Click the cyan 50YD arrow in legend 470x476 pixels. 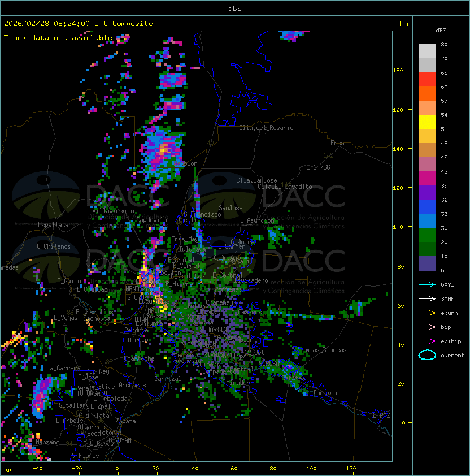pos(427,284)
